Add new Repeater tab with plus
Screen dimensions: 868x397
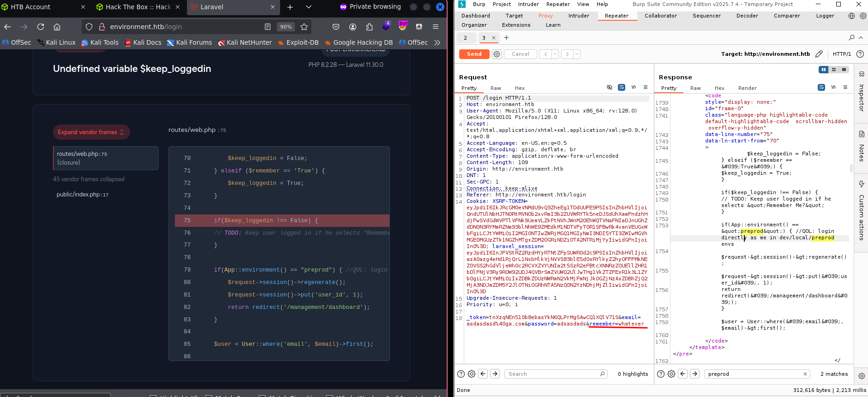tap(506, 38)
